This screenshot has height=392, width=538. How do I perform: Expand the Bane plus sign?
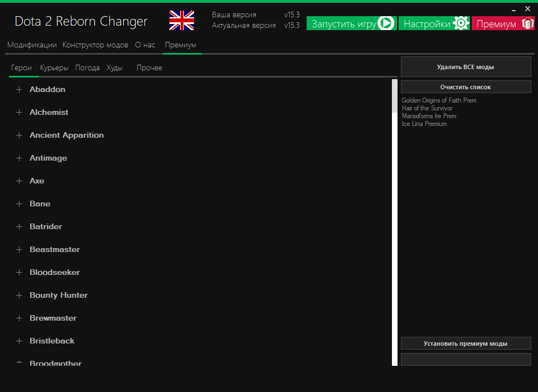(19, 204)
